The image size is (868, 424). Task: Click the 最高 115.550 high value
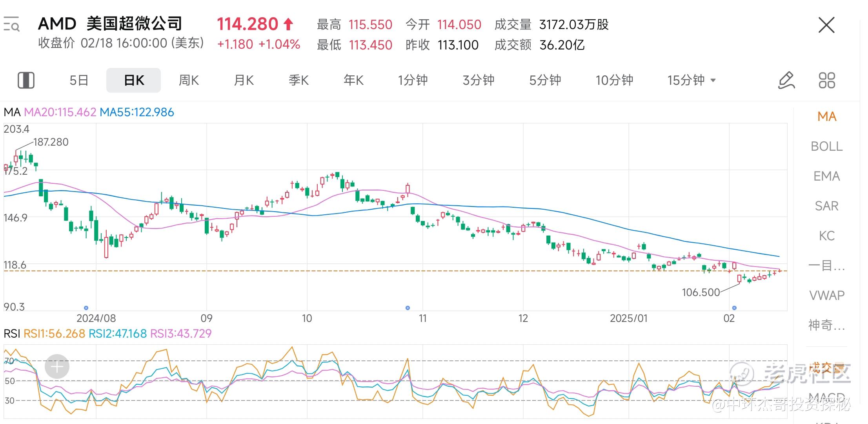[355, 25]
